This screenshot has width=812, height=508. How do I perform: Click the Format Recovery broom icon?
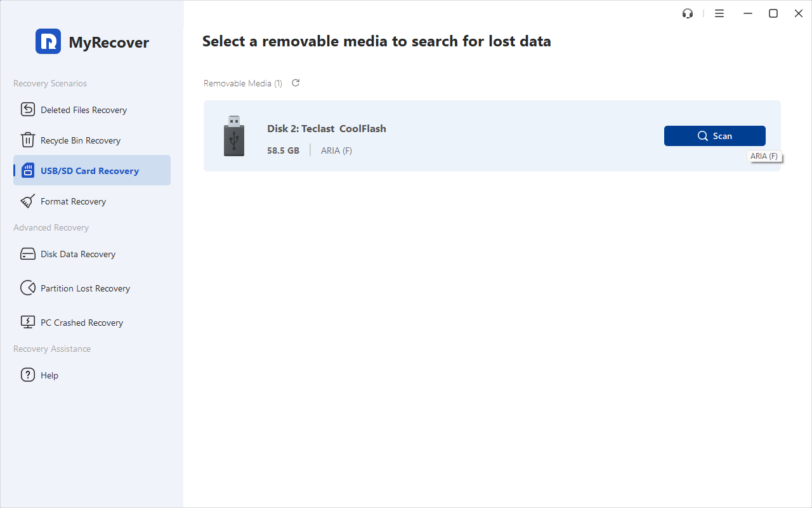coord(28,201)
